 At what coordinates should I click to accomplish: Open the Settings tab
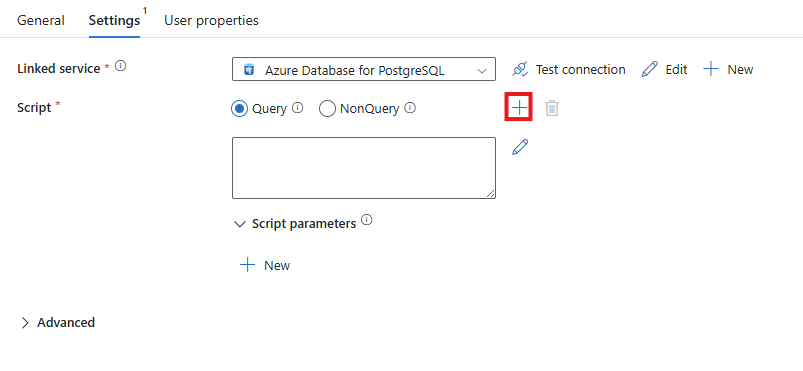pyautogui.click(x=114, y=20)
